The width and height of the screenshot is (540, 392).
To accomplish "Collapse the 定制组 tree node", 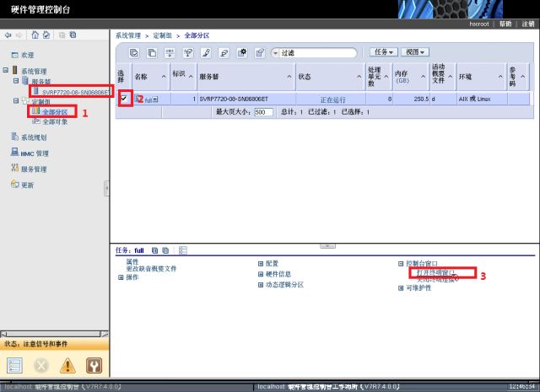I will pos(16,101).
